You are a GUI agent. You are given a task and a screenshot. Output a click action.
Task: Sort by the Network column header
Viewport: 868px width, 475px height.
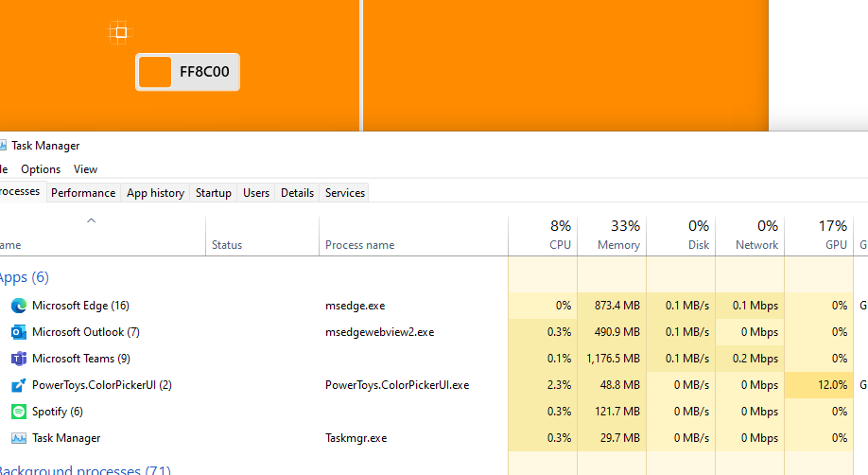(750, 237)
